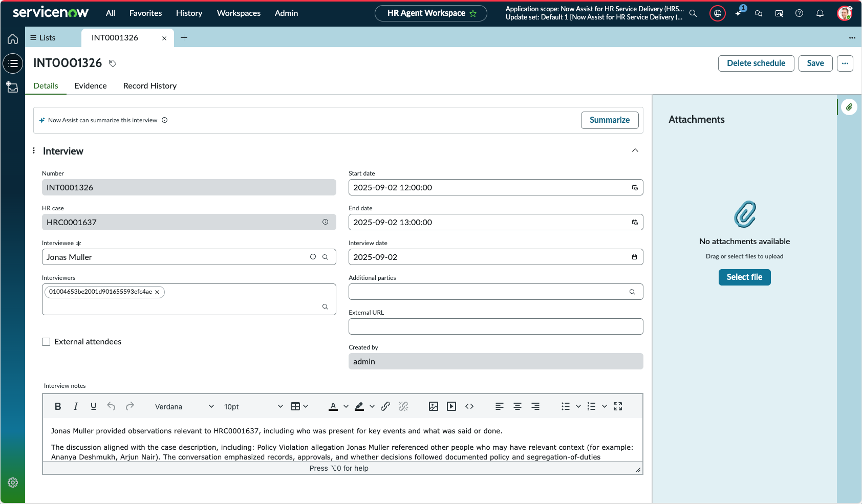Insert media video in notes editor
Image resolution: width=862 pixels, height=504 pixels.
tap(451, 406)
